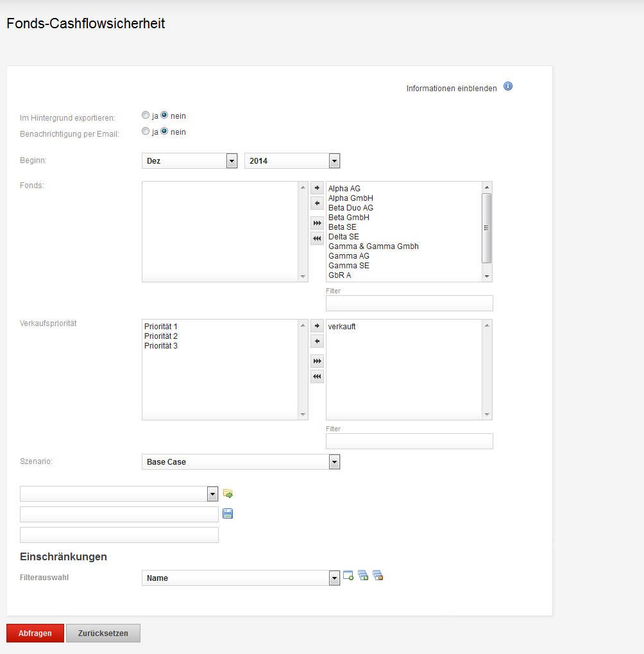Image resolution: width=644 pixels, height=654 pixels.
Task: Select 'ja' for Im Hintergrund exportieren
Action: [x=146, y=115]
